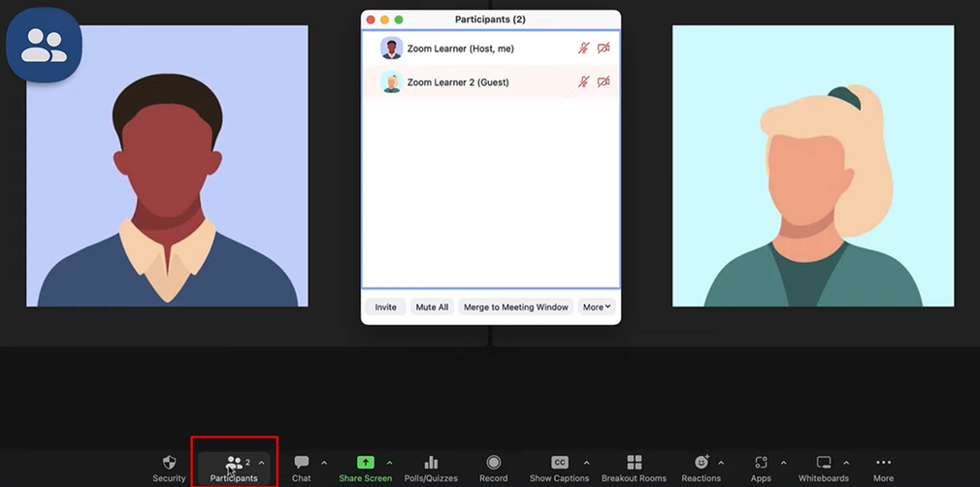Expand the arrow next to Show Captions
Viewport: 980px width, 487px height.
click(586, 463)
